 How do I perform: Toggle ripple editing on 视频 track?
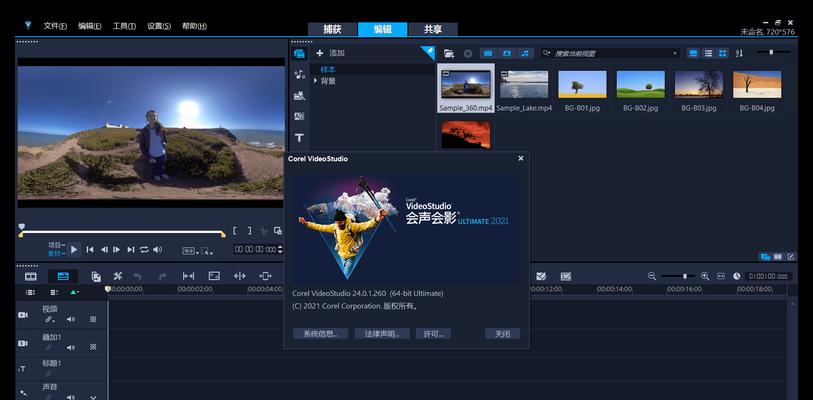click(x=49, y=320)
